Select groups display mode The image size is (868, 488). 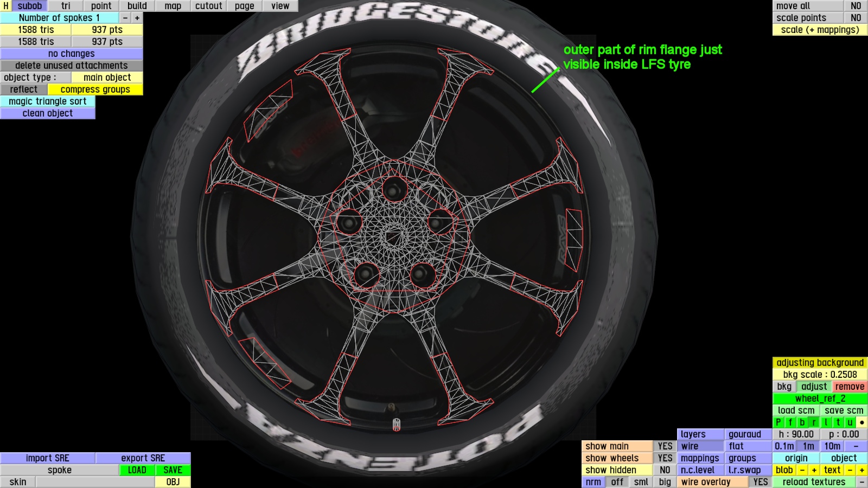tap(749, 458)
